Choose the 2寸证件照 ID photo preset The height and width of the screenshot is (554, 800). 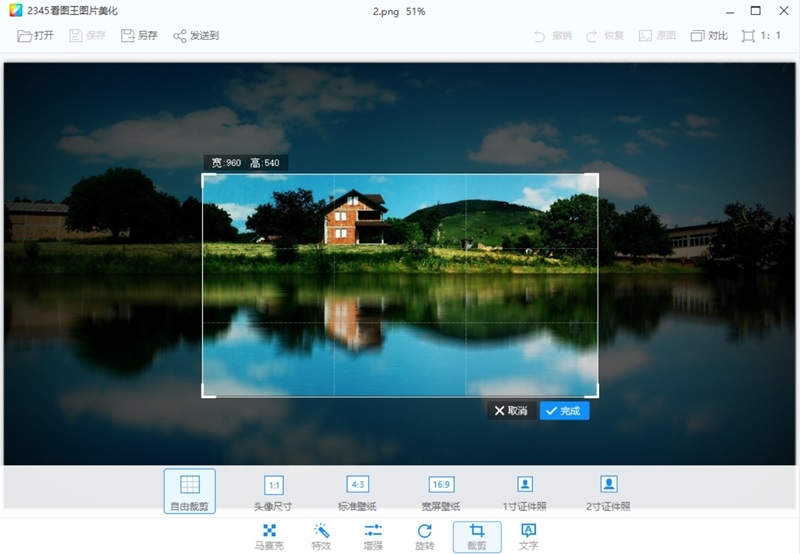pyautogui.click(x=609, y=491)
